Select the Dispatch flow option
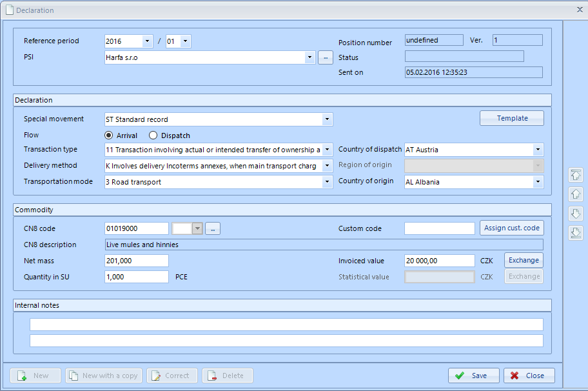The width and height of the screenshot is (588, 391). pos(153,135)
